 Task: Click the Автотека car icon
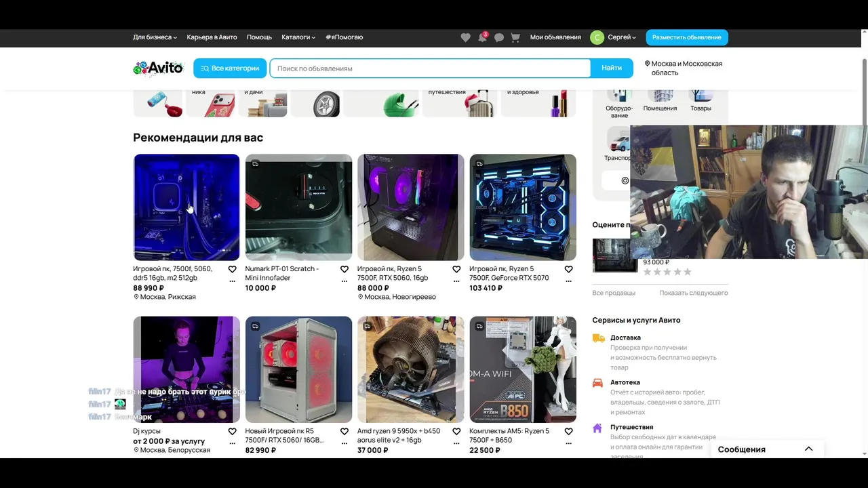coord(597,382)
